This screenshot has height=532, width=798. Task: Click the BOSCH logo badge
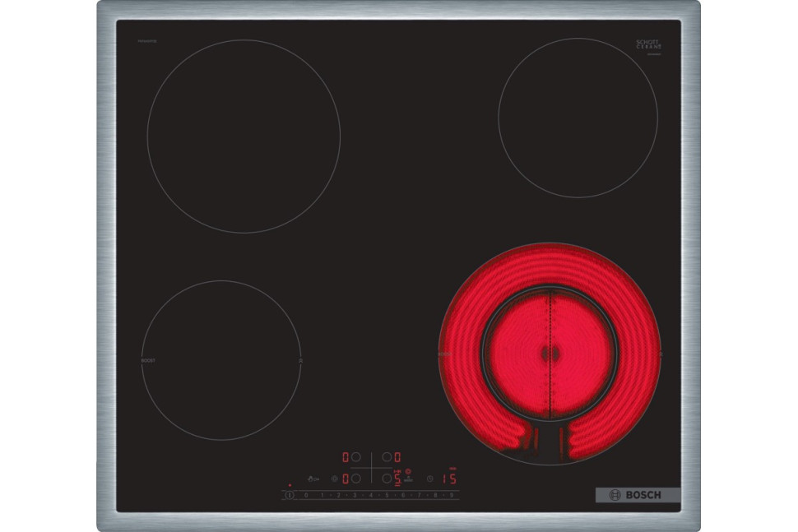coord(638,495)
